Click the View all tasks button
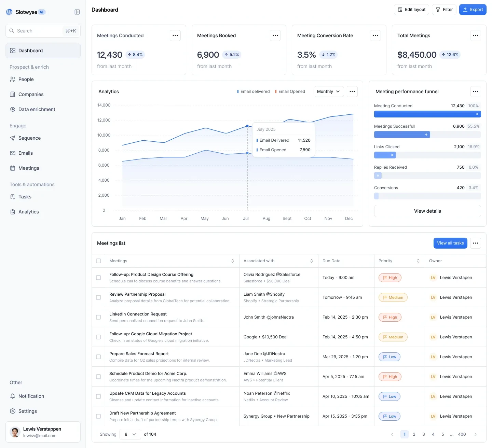Viewport: 492px width, 448px height. tap(450, 243)
